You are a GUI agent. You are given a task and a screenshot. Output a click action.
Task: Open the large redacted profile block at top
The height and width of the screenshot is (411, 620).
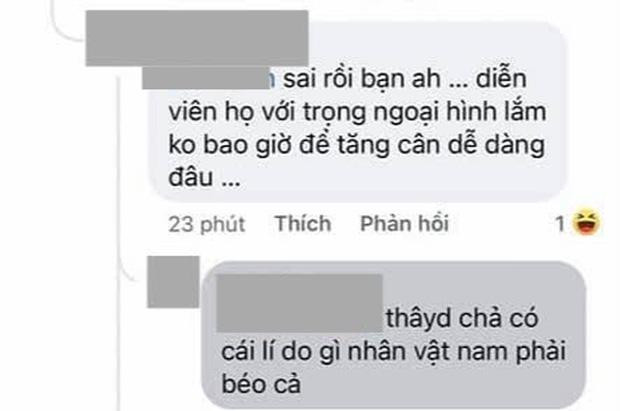coord(197,38)
